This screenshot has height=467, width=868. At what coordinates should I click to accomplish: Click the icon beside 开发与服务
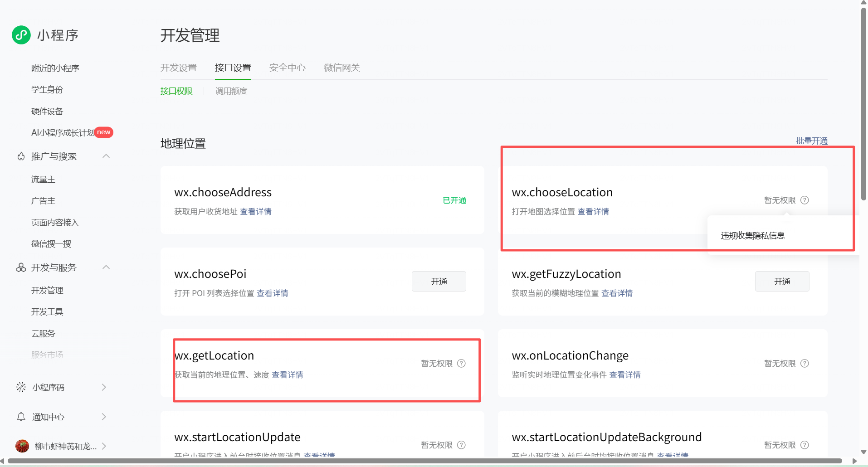21,268
